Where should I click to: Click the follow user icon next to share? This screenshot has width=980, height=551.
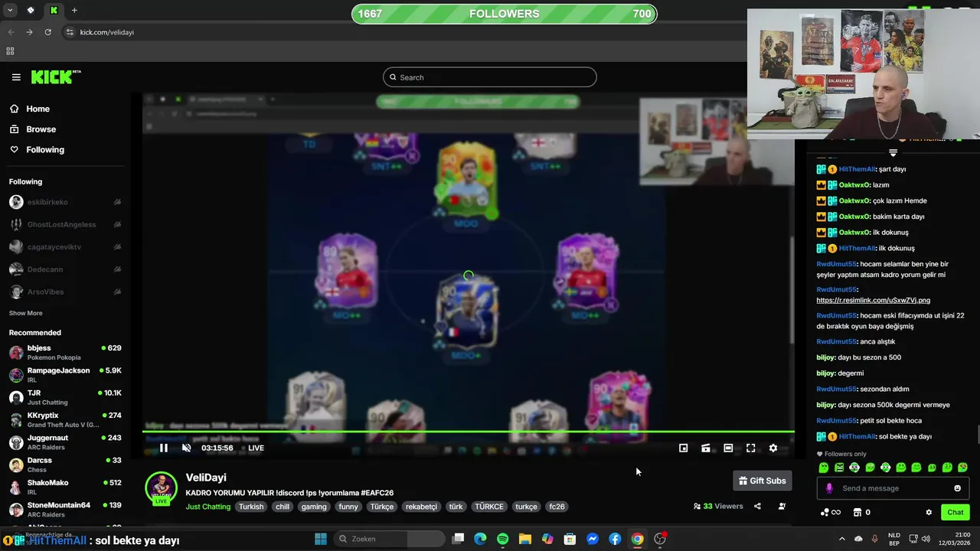(782, 506)
